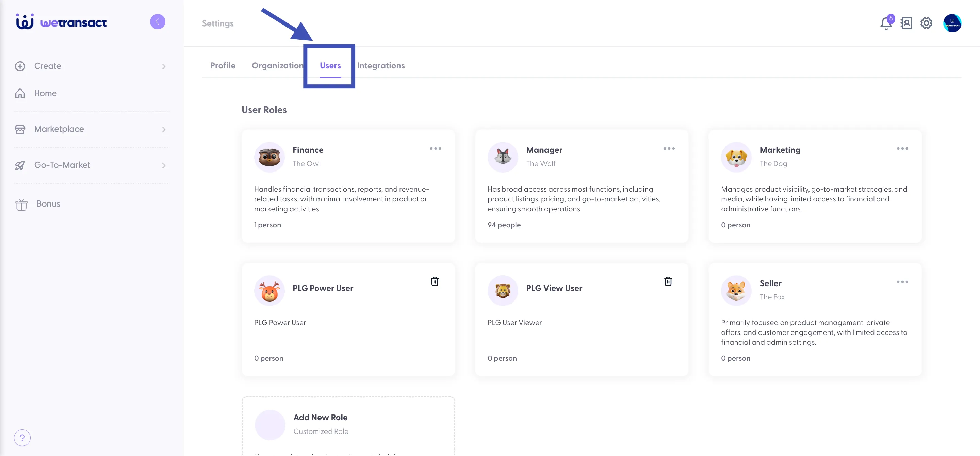Expand the Marketplace section
This screenshot has width=980, height=456.
(91, 129)
